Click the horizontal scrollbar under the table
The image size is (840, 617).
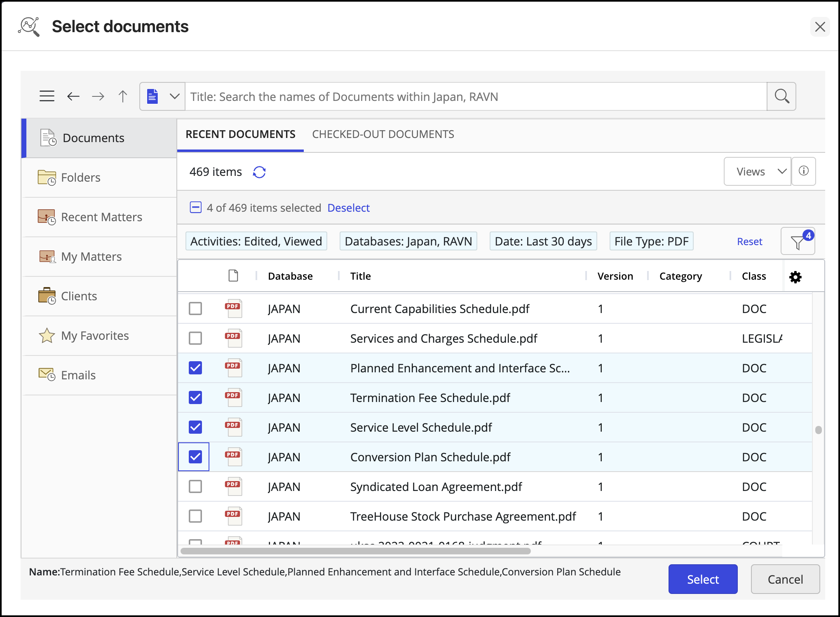tap(355, 551)
